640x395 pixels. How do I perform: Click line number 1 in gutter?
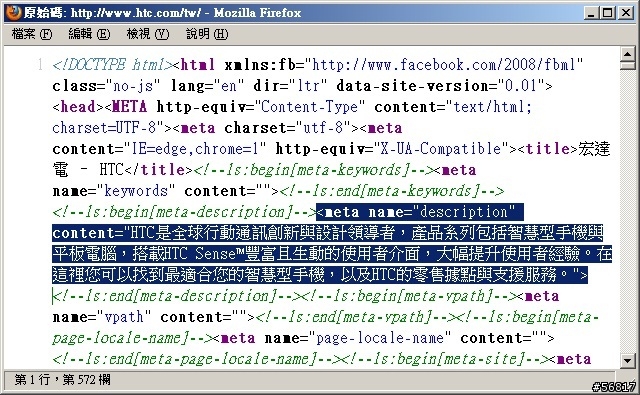click(x=40, y=64)
